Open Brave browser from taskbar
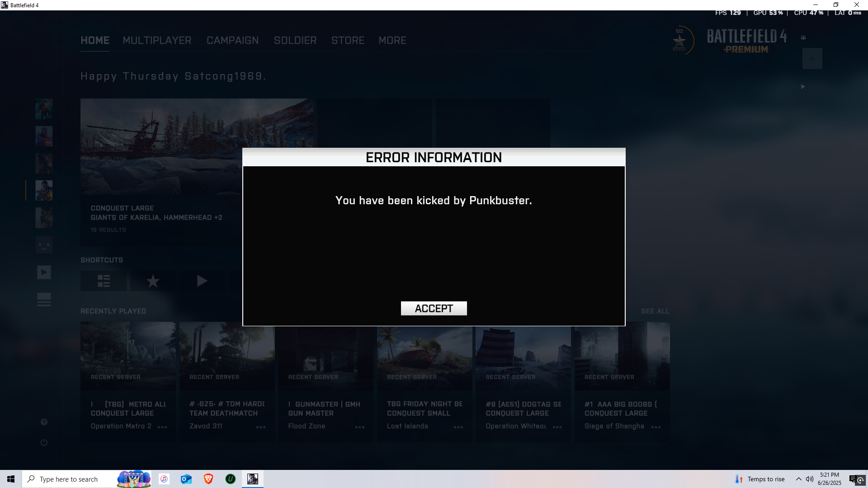This screenshot has height=488, width=868. (208, 479)
